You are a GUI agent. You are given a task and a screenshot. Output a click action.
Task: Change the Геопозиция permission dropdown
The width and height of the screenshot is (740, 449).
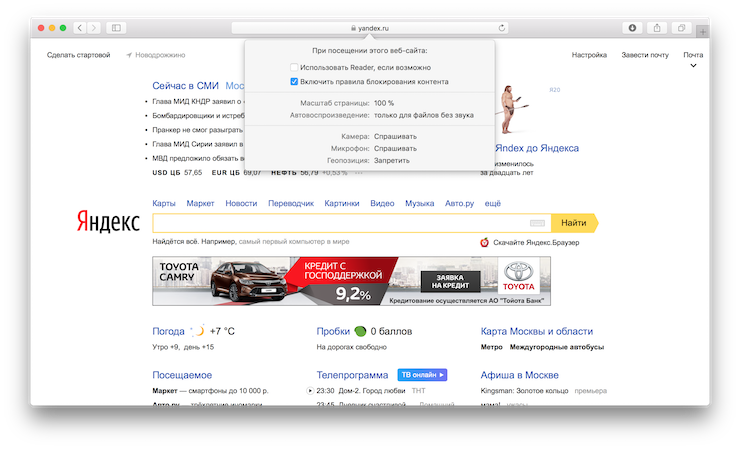392,161
